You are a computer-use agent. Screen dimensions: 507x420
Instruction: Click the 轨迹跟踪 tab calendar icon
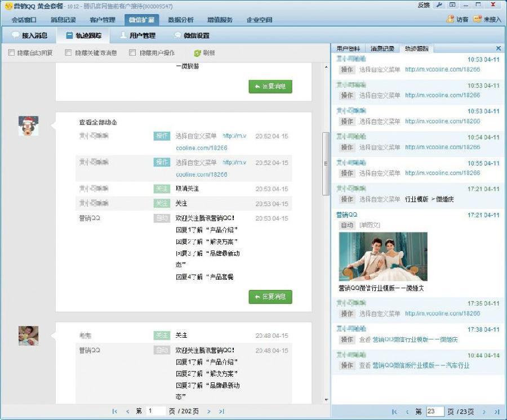coord(69,35)
